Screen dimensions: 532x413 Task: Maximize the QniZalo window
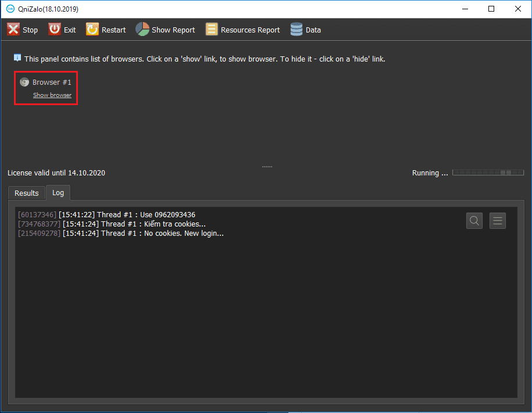click(491, 9)
